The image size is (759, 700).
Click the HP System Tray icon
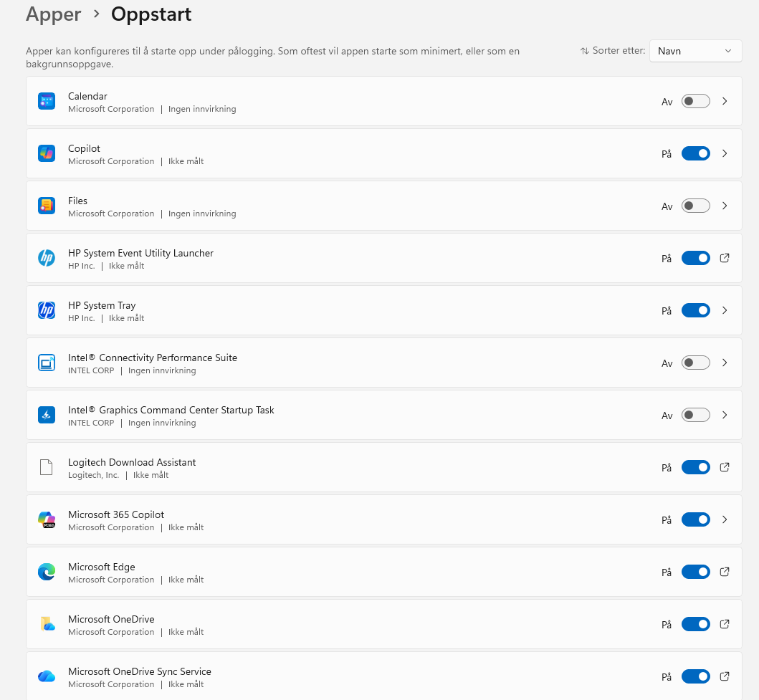click(47, 310)
